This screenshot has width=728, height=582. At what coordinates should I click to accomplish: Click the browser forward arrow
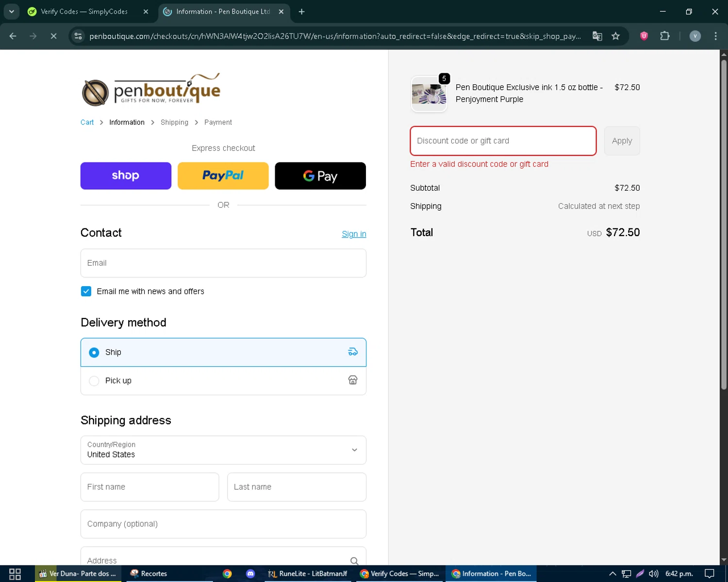[x=33, y=36]
